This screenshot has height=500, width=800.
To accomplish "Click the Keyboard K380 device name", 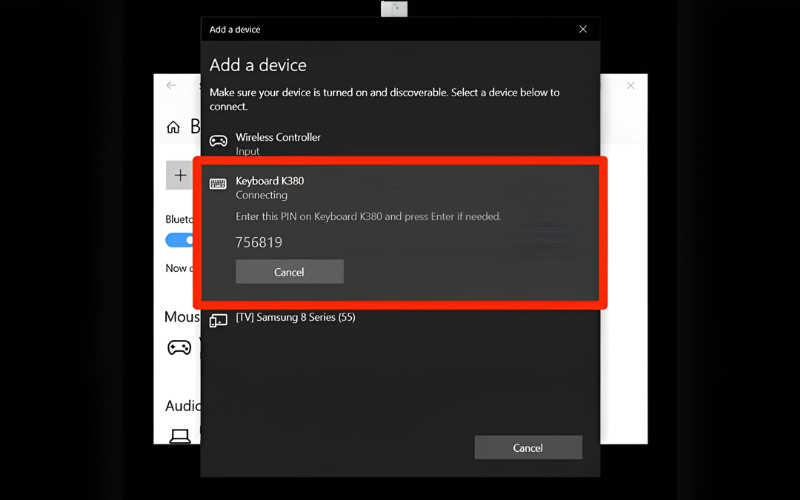I will pyautogui.click(x=269, y=181).
